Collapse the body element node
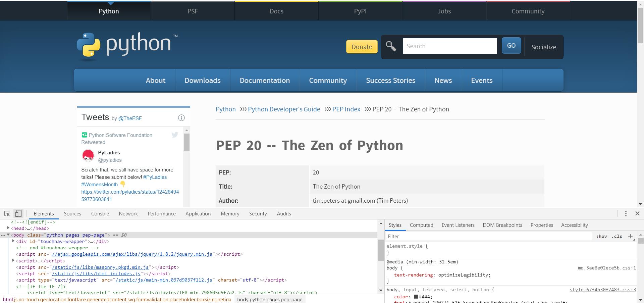Image resolution: width=644 pixels, height=303 pixels. pyautogui.click(x=8, y=235)
